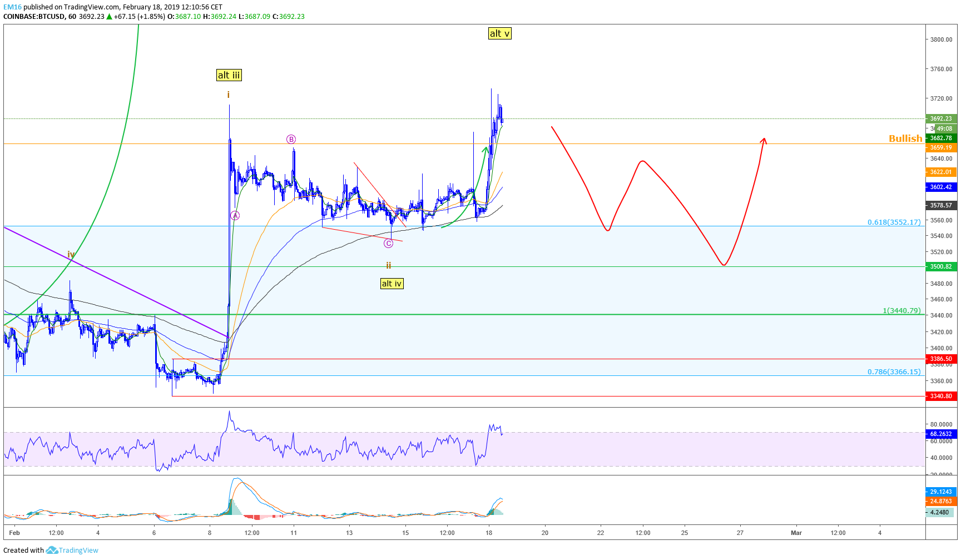The width and height of the screenshot is (961, 560).
Task: Click the brown 'iv' wave label
Action: click(71, 255)
